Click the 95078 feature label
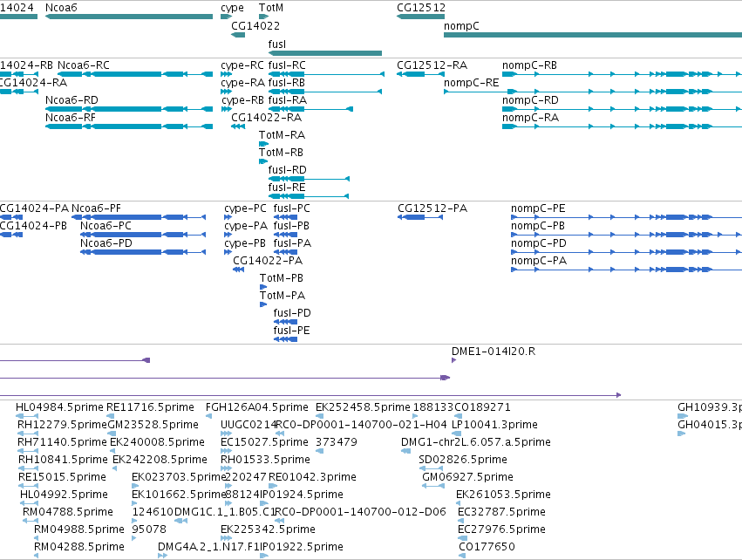Screen dimensions: 742x560 pyautogui.click(x=149, y=529)
